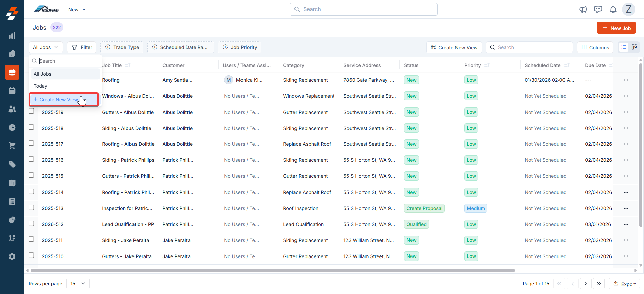Select checkbox for job 2025-513
This screenshot has width=644, height=294.
tap(31, 207)
